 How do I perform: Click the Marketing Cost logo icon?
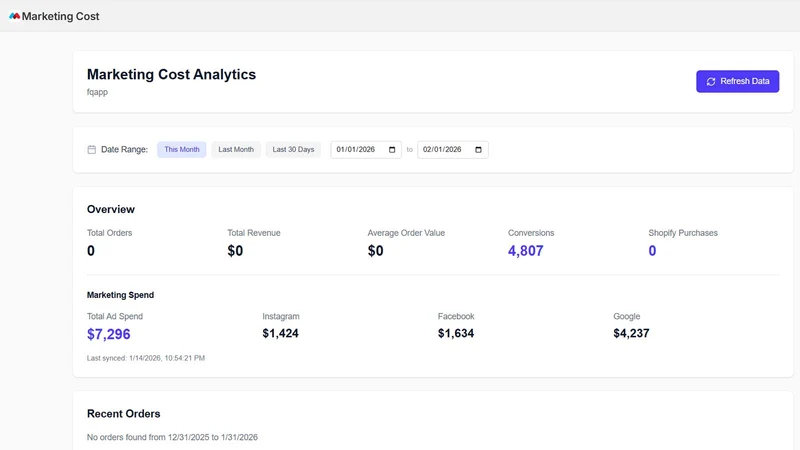point(14,16)
